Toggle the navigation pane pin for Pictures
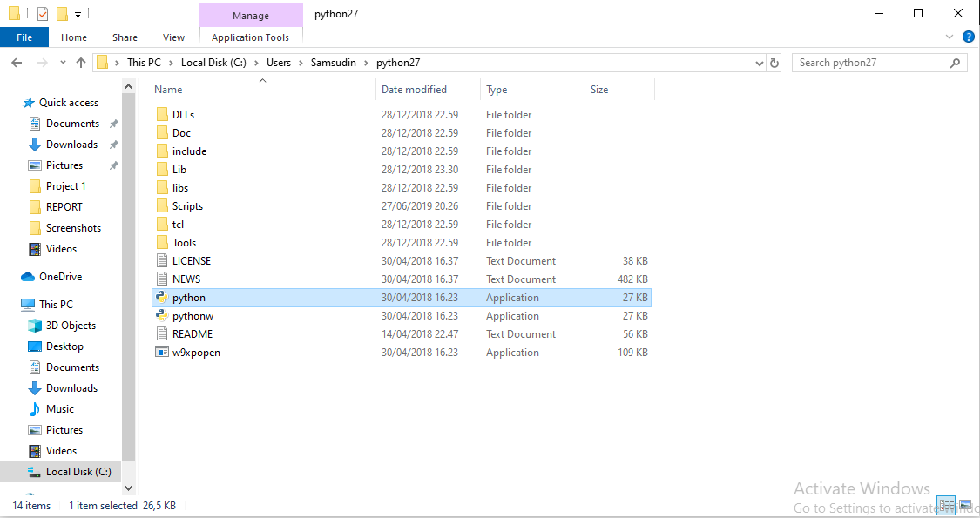The width and height of the screenshot is (980, 518). click(112, 165)
